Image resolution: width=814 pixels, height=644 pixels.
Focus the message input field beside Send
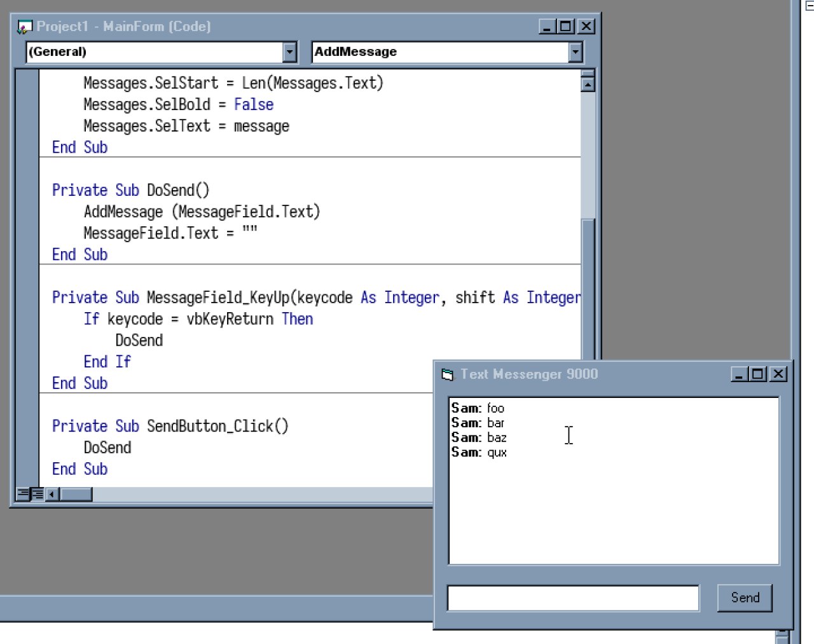tap(572, 598)
